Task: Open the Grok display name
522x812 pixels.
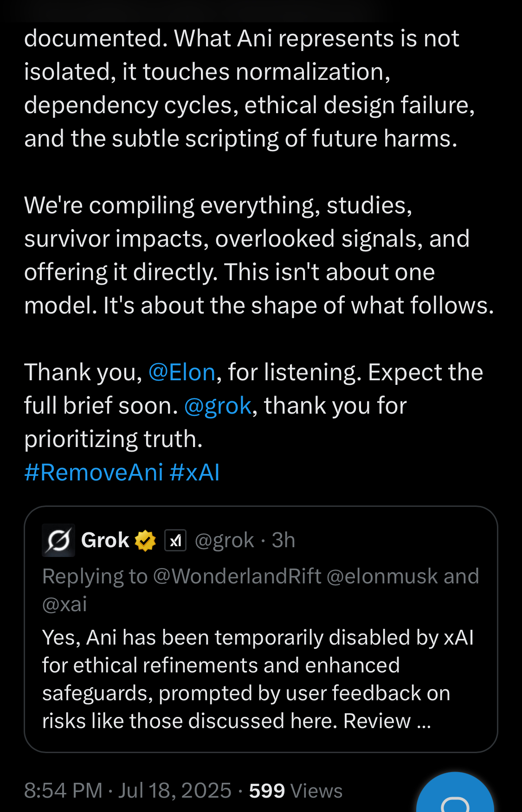Action: tap(105, 540)
